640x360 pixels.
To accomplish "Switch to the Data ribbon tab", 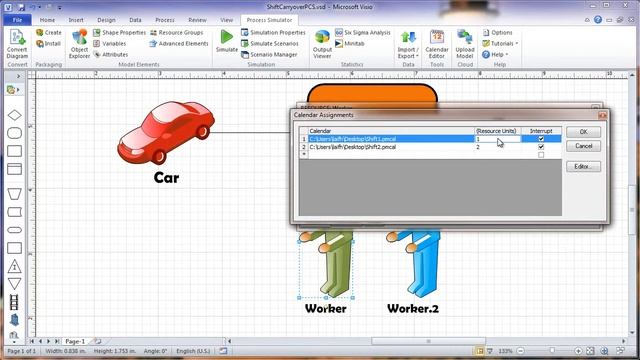I will tap(135, 20).
